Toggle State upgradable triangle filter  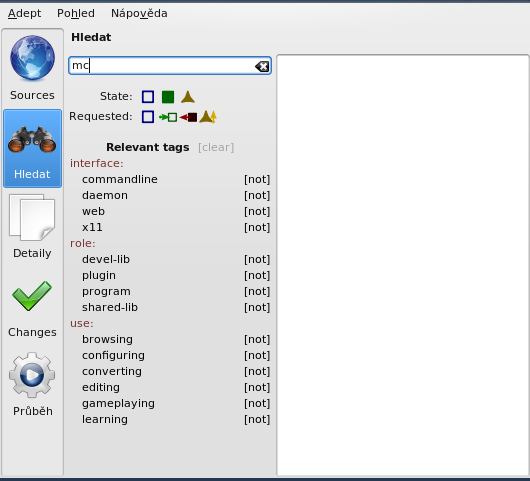pyautogui.click(x=188, y=97)
